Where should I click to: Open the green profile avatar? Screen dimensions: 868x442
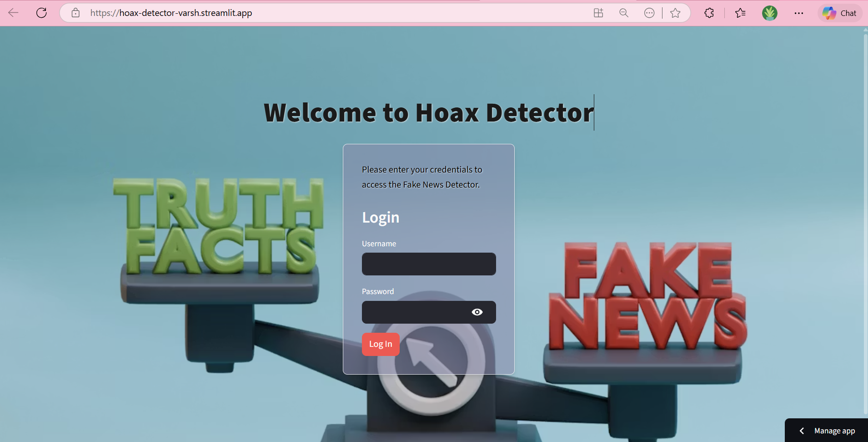tap(770, 13)
